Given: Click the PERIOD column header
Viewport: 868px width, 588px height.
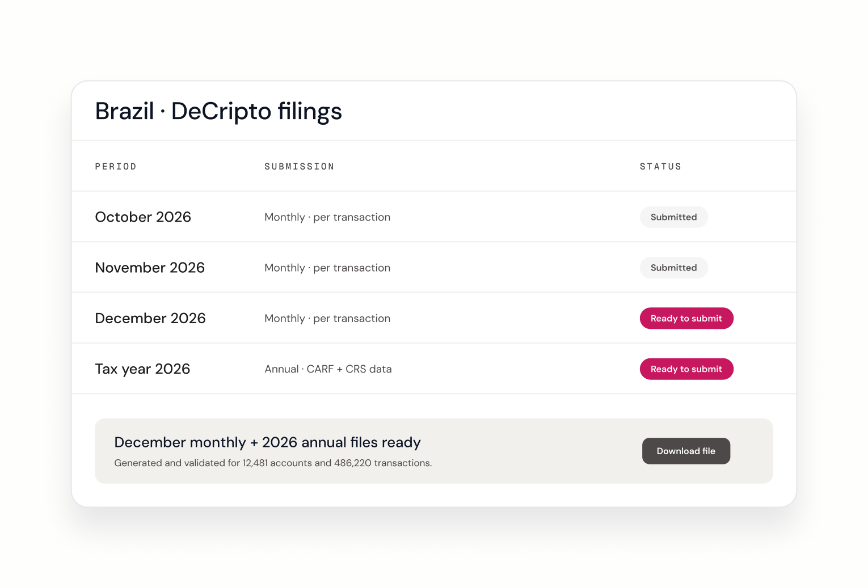Looking at the screenshot, I should click(x=116, y=167).
